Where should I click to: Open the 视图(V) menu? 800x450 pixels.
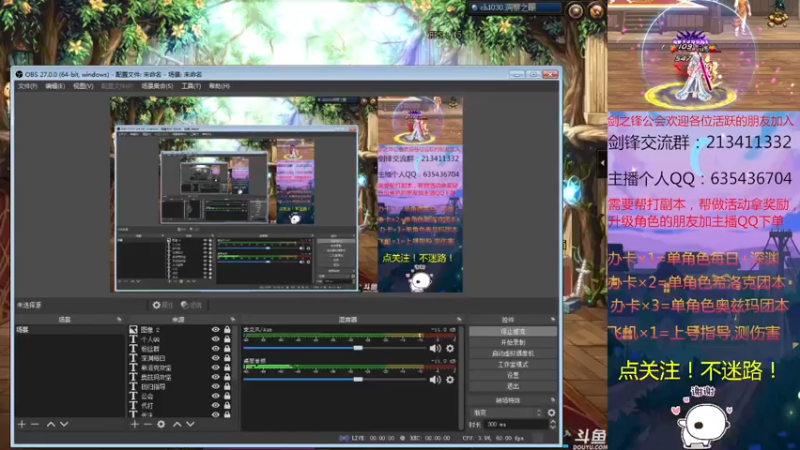[x=83, y=86]
